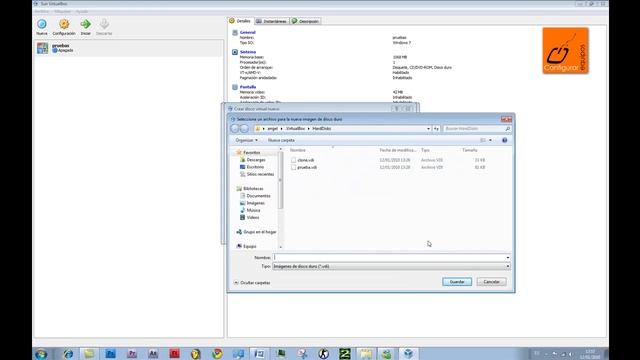Image resolution: width=640 pixels, height=360 pixels.
Task: Switch to the Instantáneas tab
Action: [272, 21]
